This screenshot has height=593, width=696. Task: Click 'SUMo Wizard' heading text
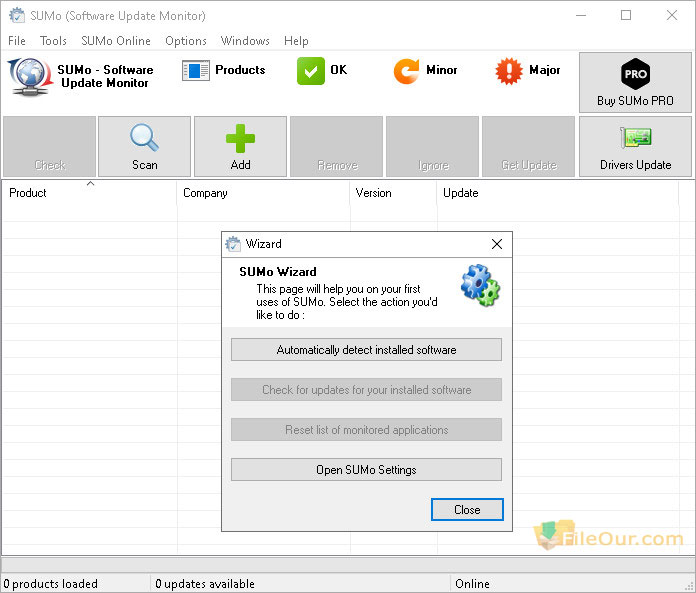point(277,272)
